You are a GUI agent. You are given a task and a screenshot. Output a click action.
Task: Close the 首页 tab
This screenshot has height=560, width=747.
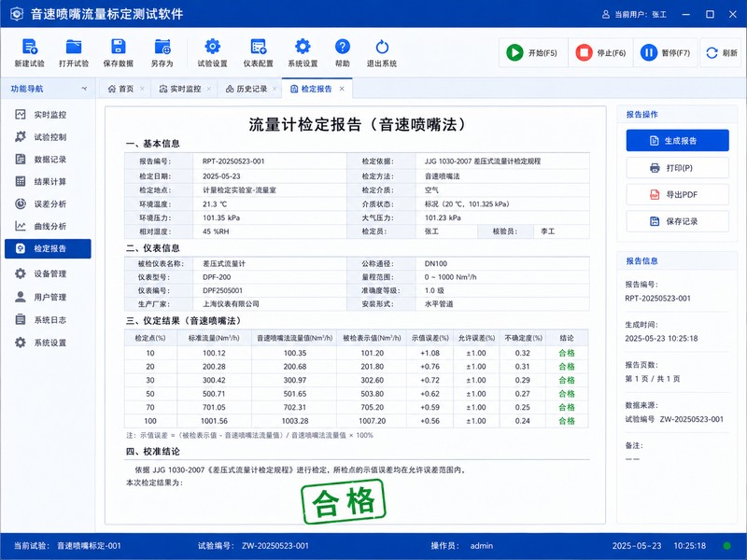pos(142,89)
